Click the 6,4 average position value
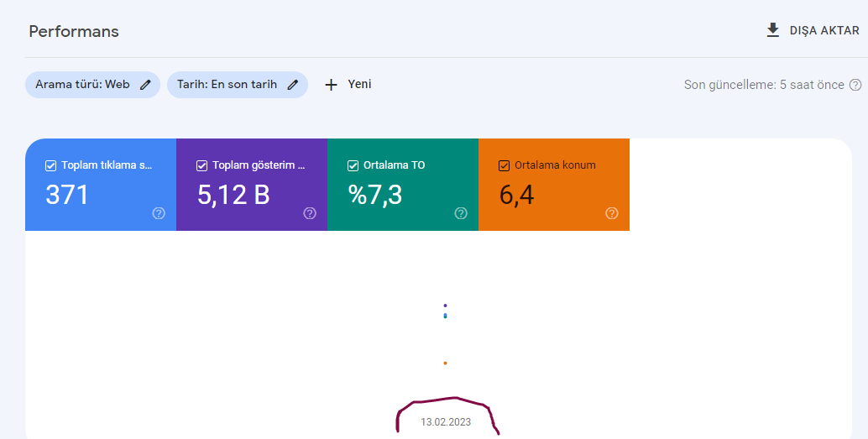This screenshot has width=868, height=439. click(x=517, y=195)
